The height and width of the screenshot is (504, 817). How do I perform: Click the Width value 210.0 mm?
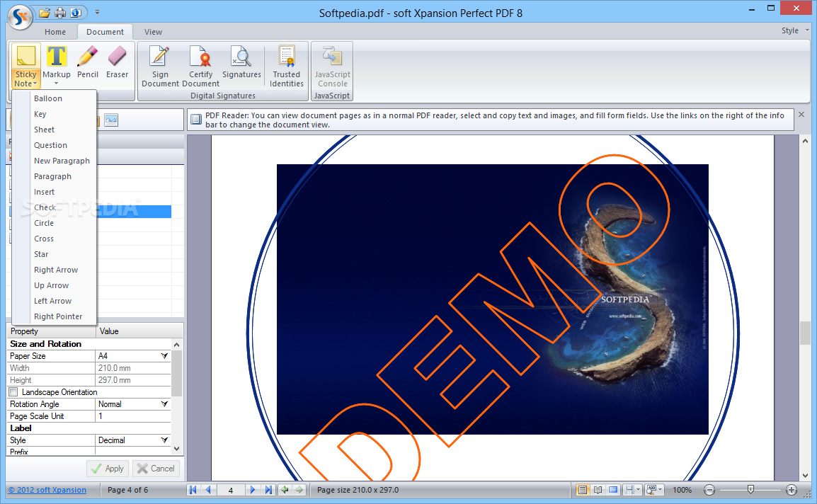(x=115, y=368)
